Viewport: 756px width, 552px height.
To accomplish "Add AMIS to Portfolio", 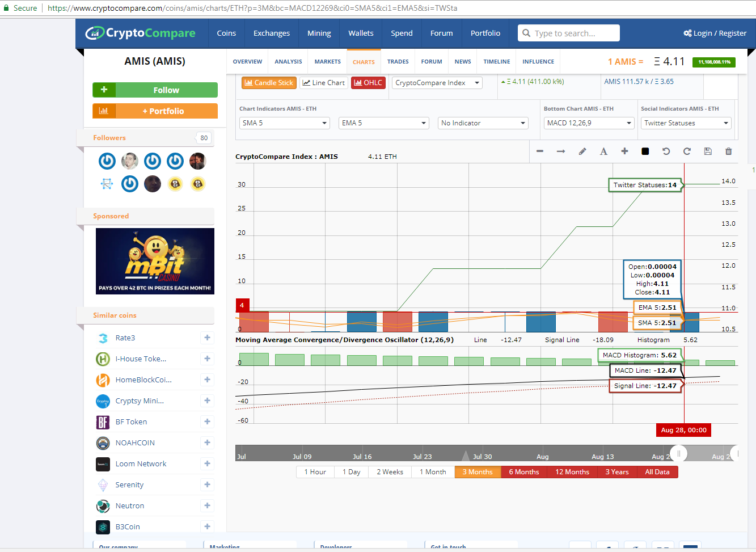I will click(x=155, y=111).
